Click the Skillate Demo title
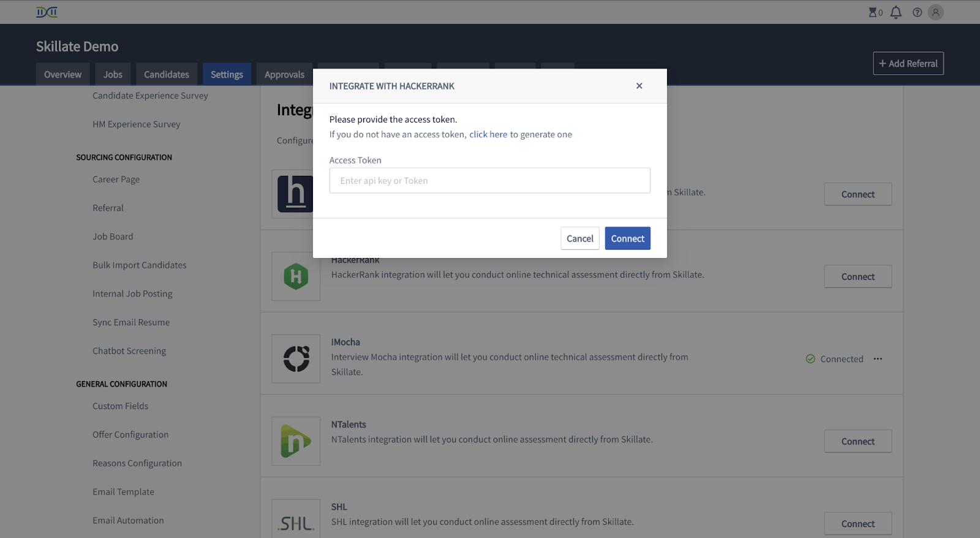Screen dimensions: 980x538 77,47
